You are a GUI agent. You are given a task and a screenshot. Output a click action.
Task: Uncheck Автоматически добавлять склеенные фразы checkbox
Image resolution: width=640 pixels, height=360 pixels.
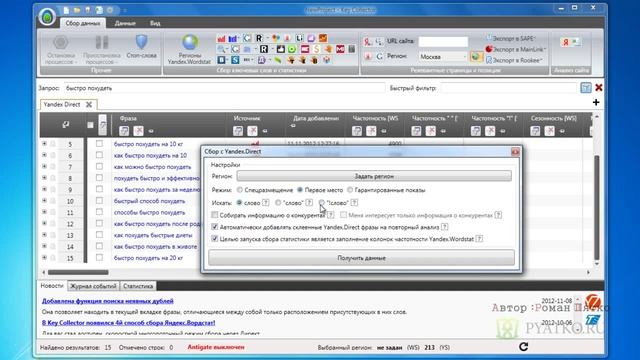(x=215, y=227)
